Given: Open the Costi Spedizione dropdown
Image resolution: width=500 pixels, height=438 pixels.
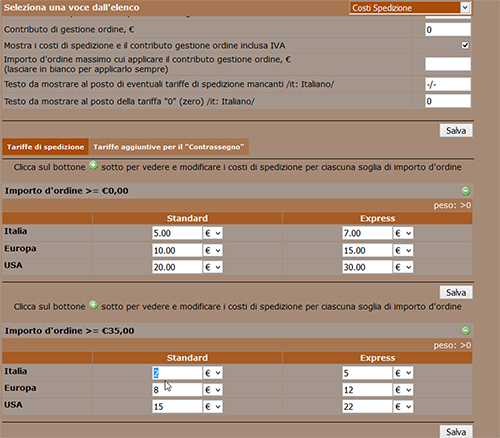Looking at the screenshot, I should [x=410, y=8].
